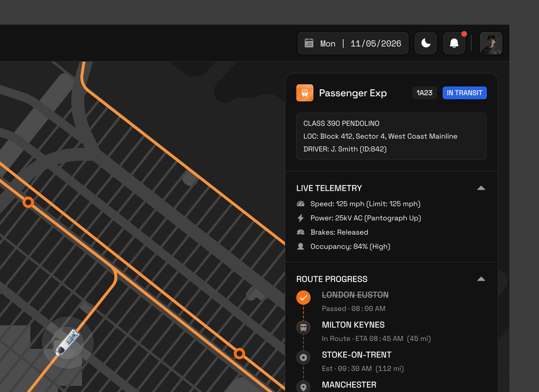Select the train marker on the map
539x392 pixels.
coord(67,343)
